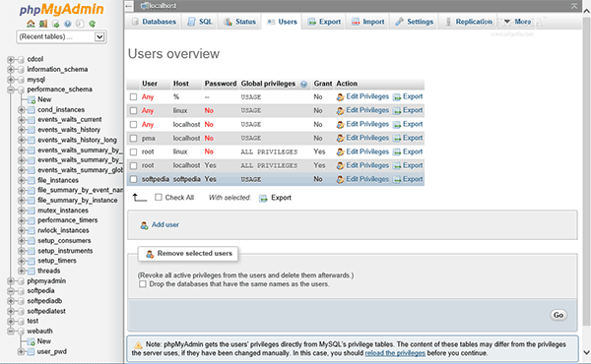Click Export icon for Any linux row
The height and width of the screenshot is (364, 591).
click(397, 110)
